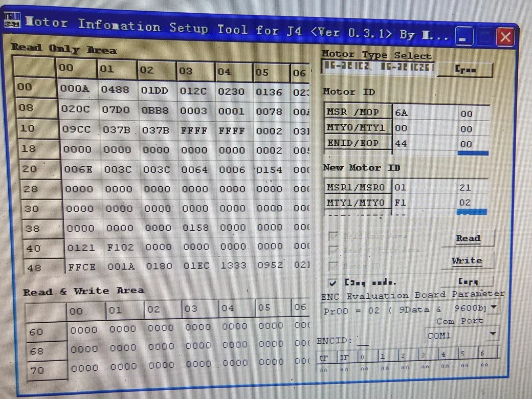Select cell 0230 in Read Only Area
The width and height of the screenshot is (532, 399).
(234, 92)
